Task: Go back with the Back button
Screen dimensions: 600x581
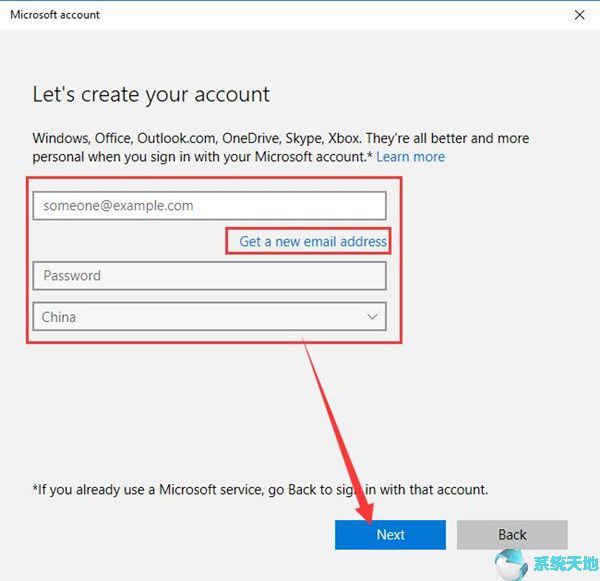Action: pos(512,535)
